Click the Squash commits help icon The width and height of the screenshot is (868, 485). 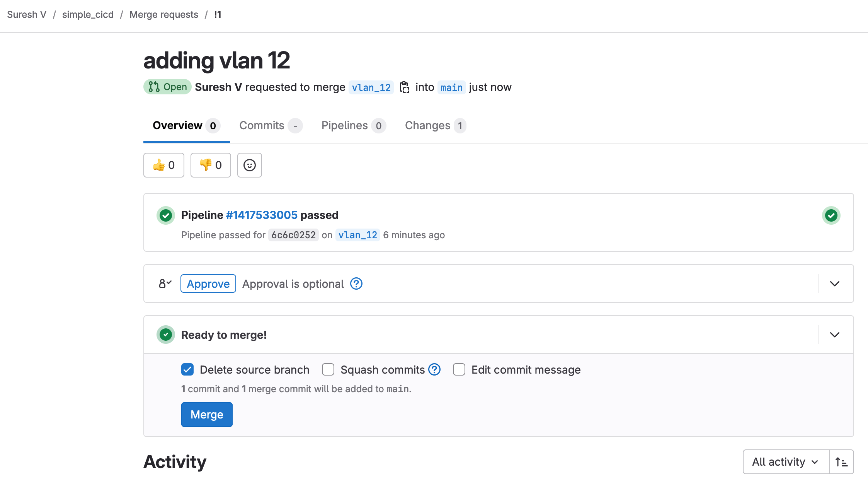pos(434,370)
